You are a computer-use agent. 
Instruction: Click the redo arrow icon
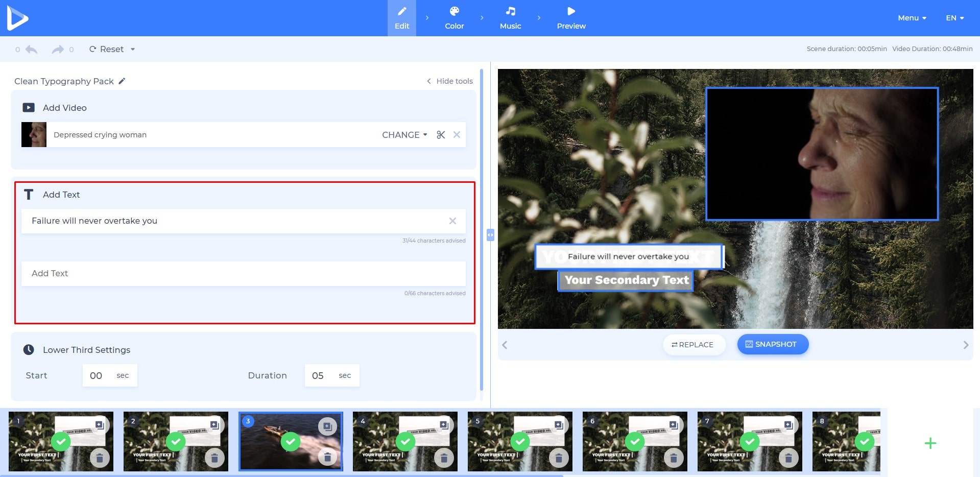(x=57, y=50)
